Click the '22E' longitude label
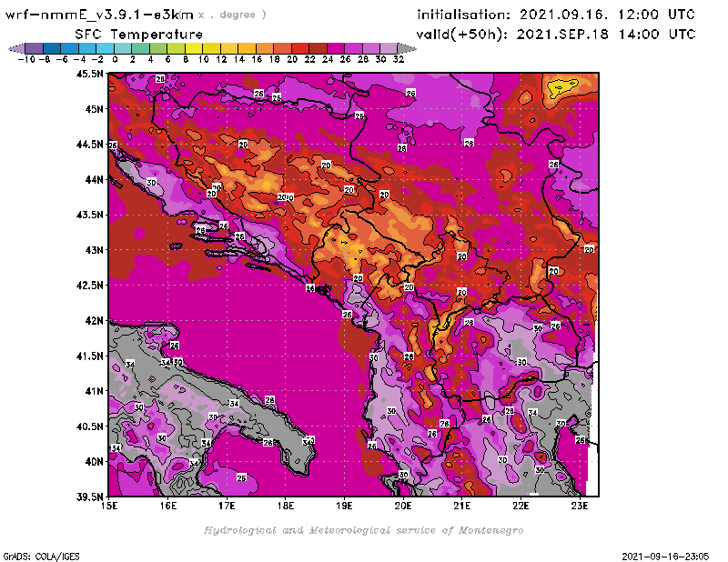This screenshot has height=562, width=728. [x=521, y=506]
